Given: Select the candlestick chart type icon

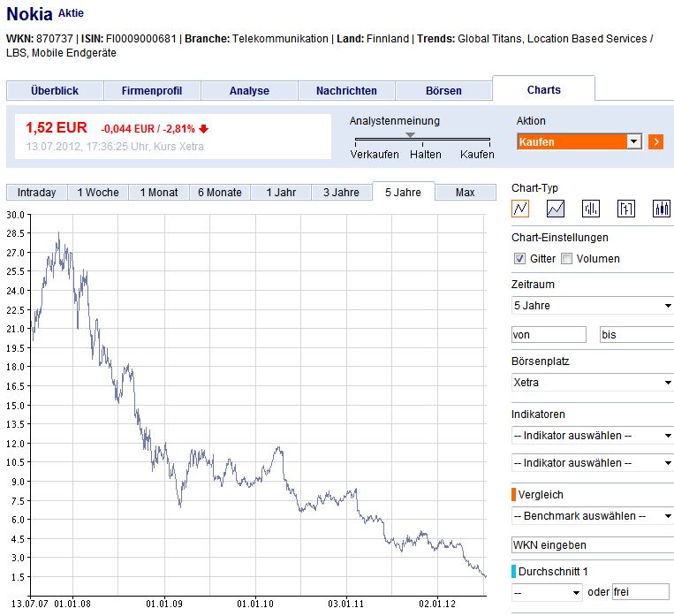Looking at the screenshot, I should [x=661, y=209].
